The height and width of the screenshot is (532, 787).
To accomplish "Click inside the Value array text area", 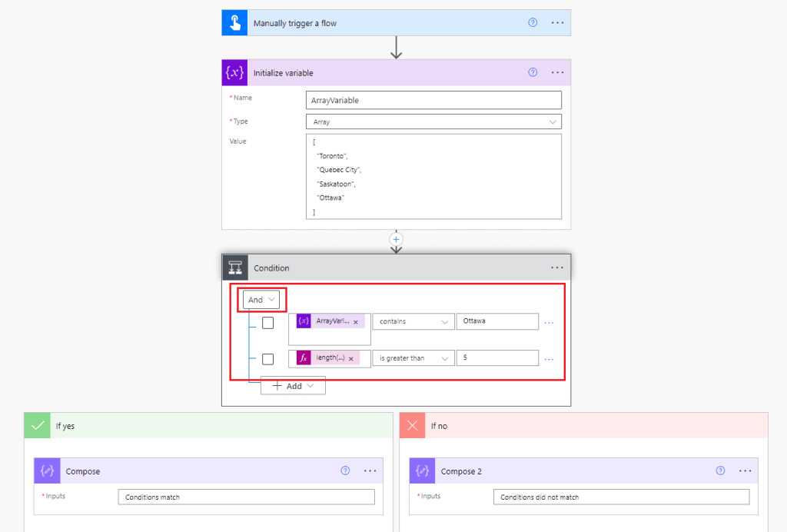I will [x=433, y=176].
